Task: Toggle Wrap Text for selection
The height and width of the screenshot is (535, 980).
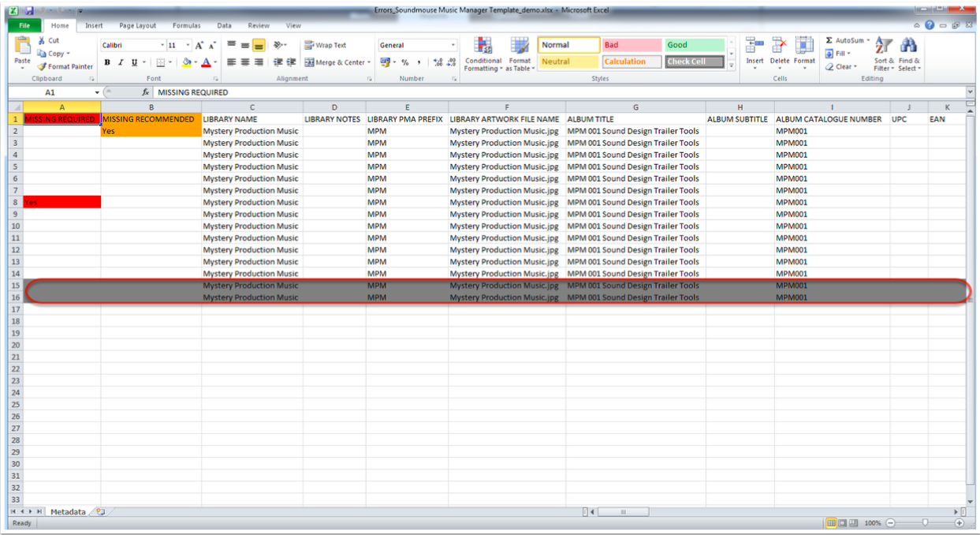Action: point(326,46)
